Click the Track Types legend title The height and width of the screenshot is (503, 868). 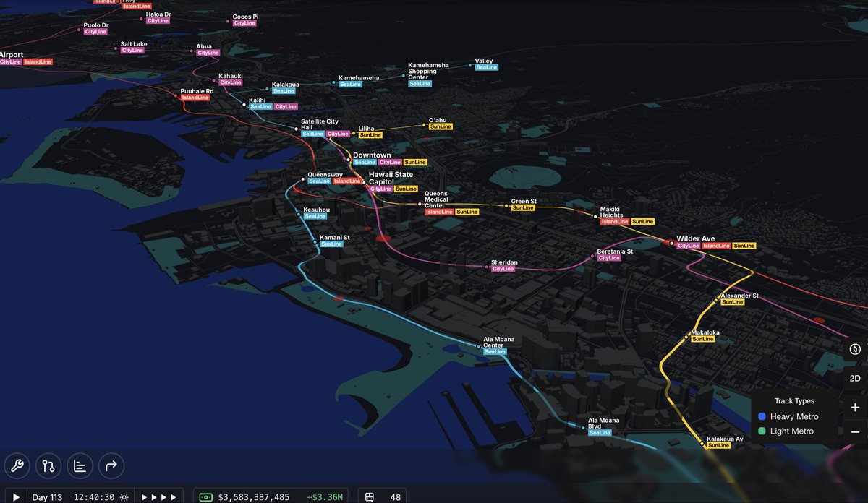click(x=794, y=400)
